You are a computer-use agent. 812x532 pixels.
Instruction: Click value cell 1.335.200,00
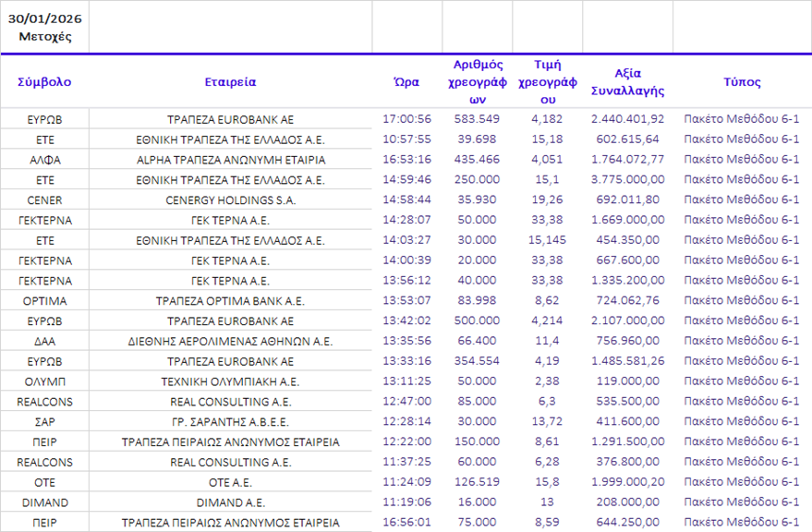point(627,281)
